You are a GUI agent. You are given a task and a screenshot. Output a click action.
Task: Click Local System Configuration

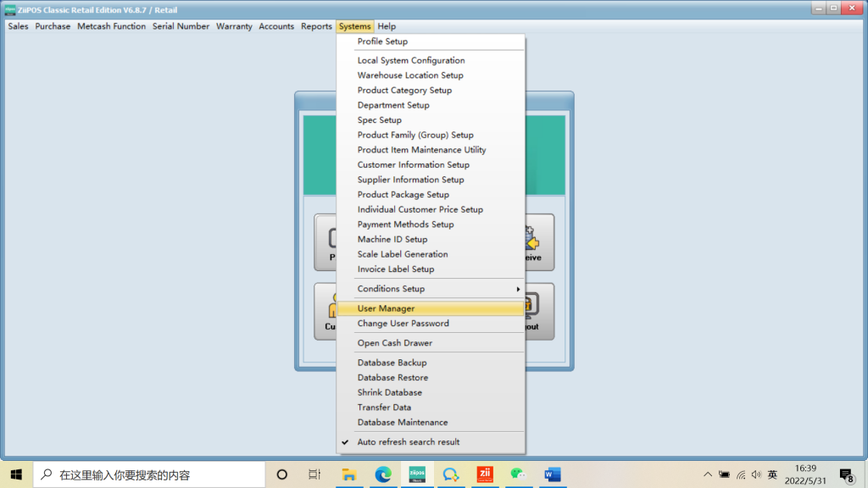pos(410,61)
